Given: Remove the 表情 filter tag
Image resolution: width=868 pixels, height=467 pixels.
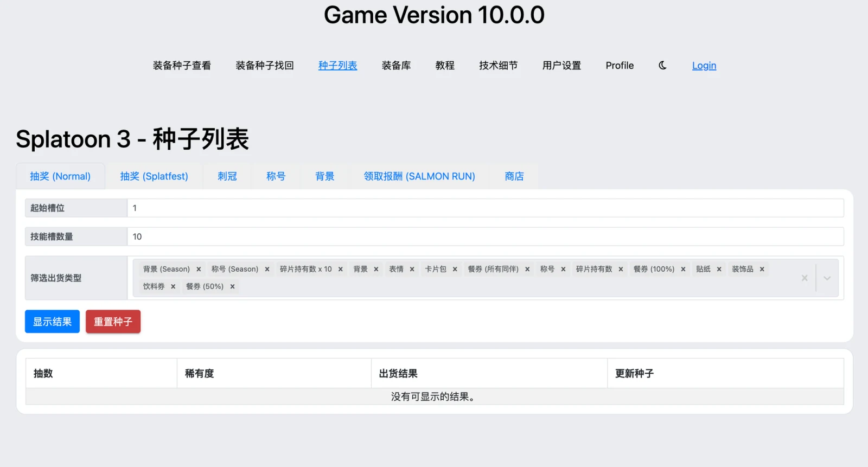Looking at the screenshot, I should point(412,269).
